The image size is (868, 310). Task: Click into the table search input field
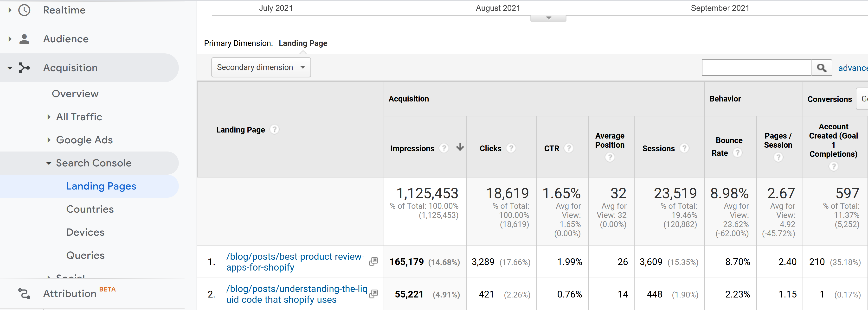[757, 68]
